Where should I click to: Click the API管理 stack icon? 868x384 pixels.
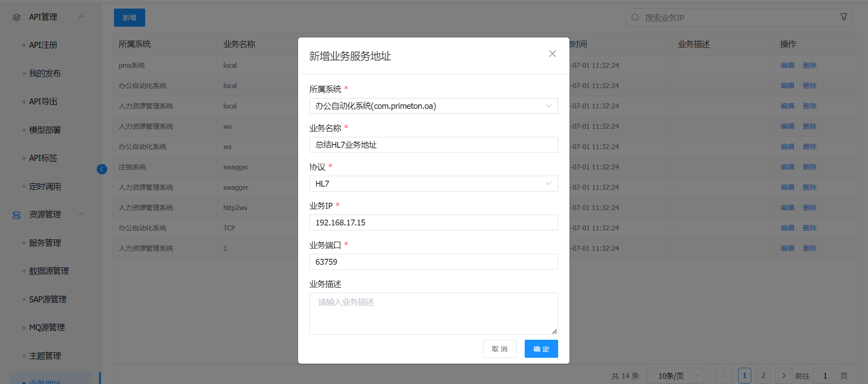[x=17, y=17]
